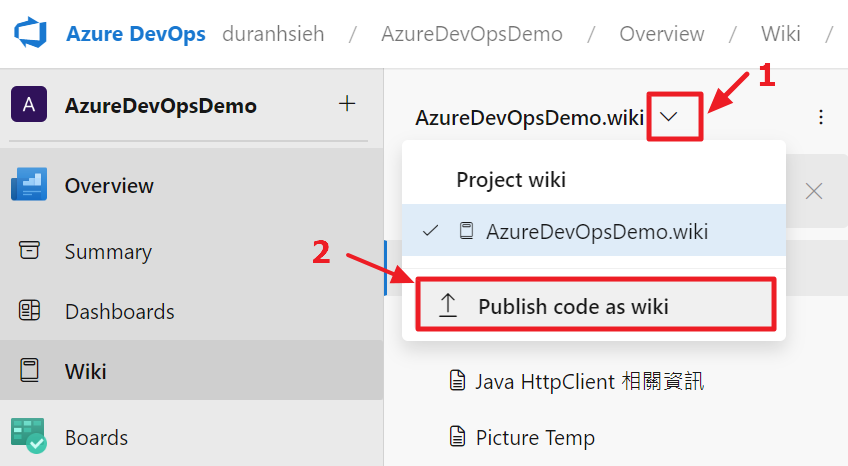
Task: Open the Picture Temp wiki page
Action: (x=535, y=437)
